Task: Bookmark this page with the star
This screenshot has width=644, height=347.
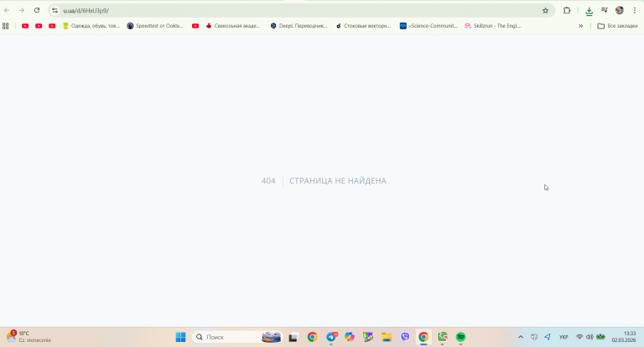Action: [x=545, y=11]
